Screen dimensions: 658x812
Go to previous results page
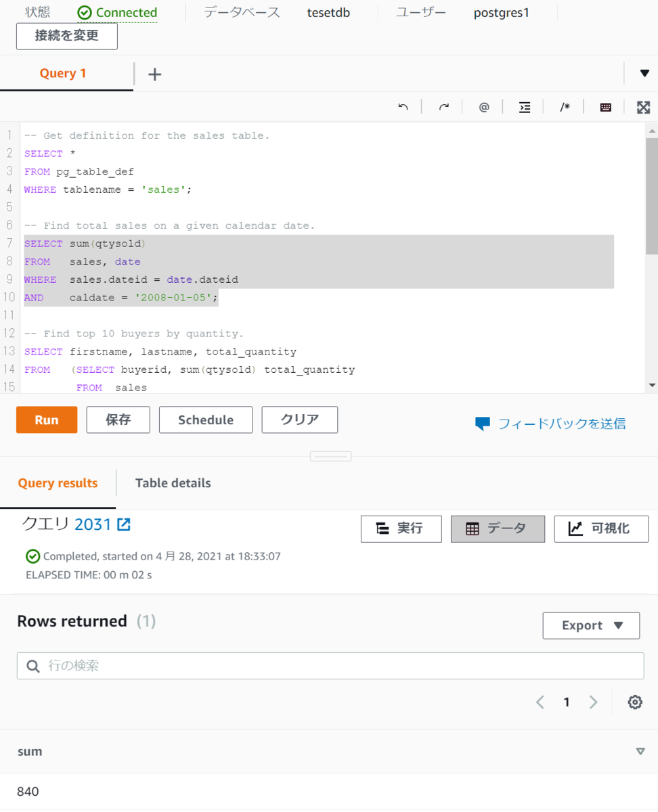point(540,702)
